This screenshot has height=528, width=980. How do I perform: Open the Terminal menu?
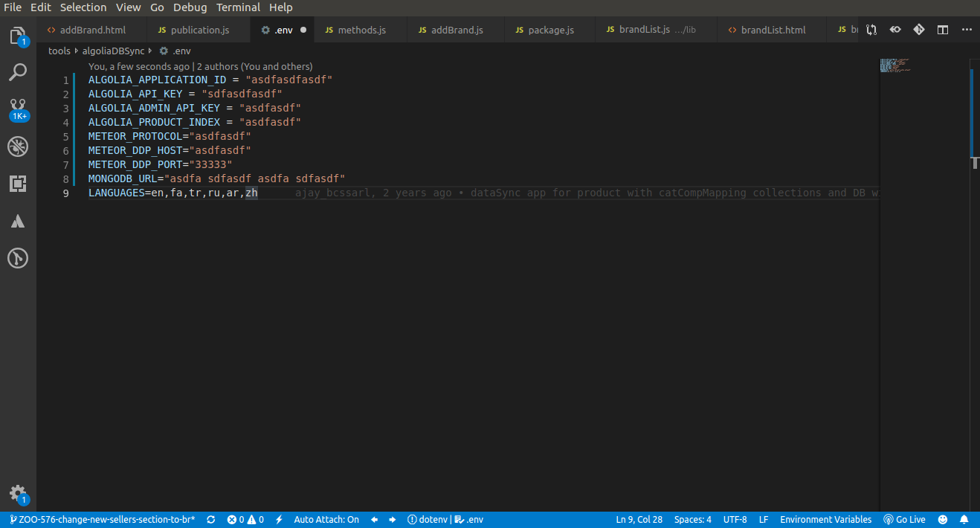(x=238, y=7)
